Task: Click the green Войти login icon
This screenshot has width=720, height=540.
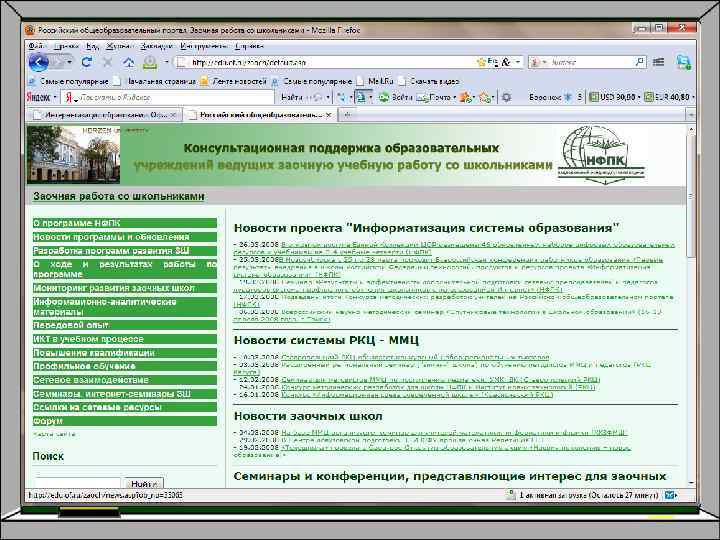Action: [x=384, y=97]
